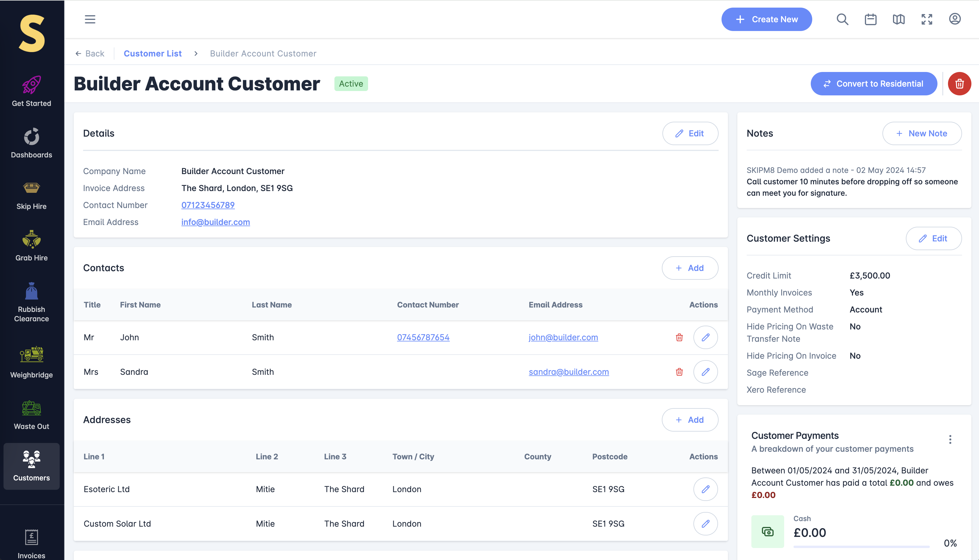Click info@builder.com email link
Image resolution: width=979 pixels, height=560 pixels.
tap(216, 222)
